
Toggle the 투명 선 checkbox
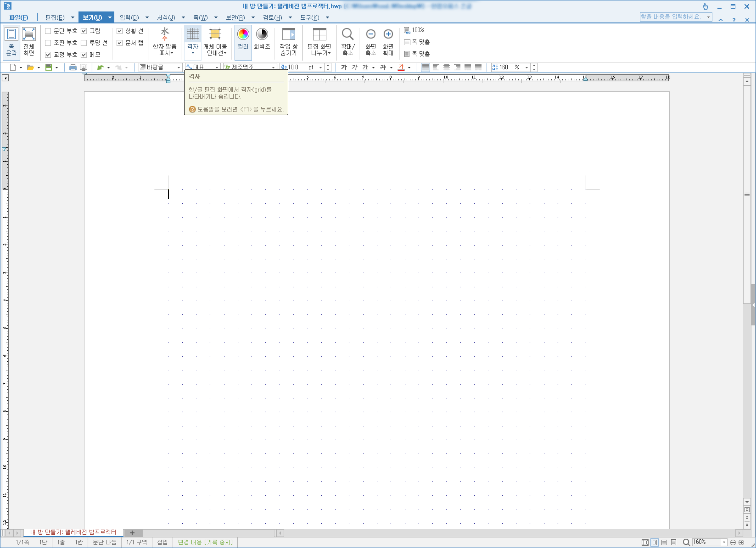[84, 43]
